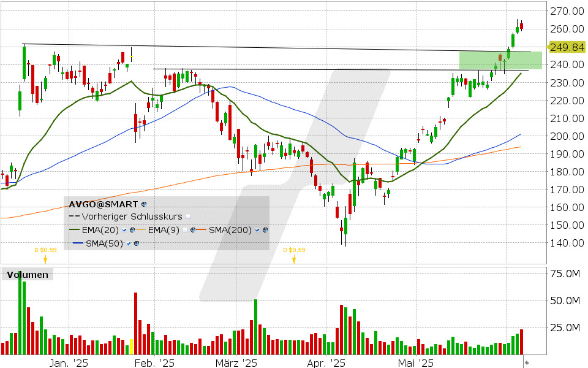
Task: Click the 50.0M volume axis value
Action: tap(565, 301)
